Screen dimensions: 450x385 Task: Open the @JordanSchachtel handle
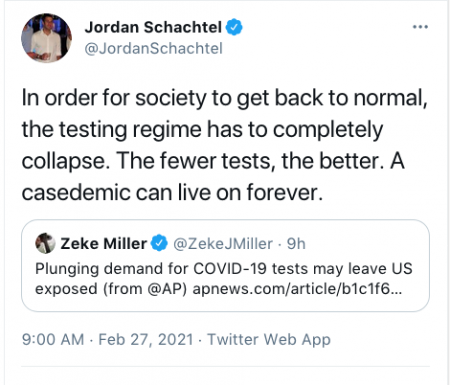[153, 49]
